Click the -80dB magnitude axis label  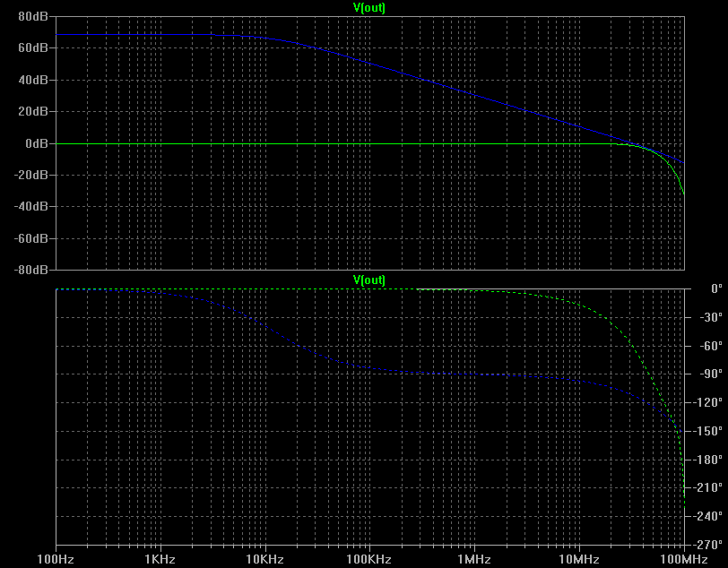31,270
